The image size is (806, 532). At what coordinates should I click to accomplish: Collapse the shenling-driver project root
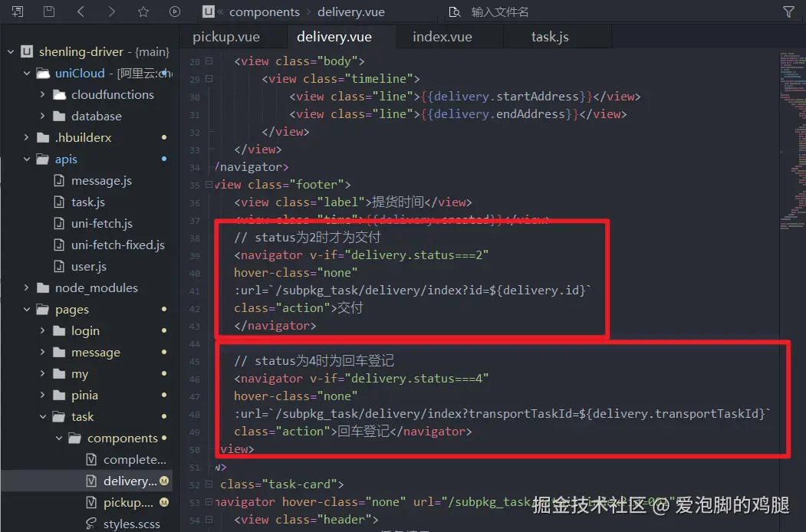click(x=11, y=52)
